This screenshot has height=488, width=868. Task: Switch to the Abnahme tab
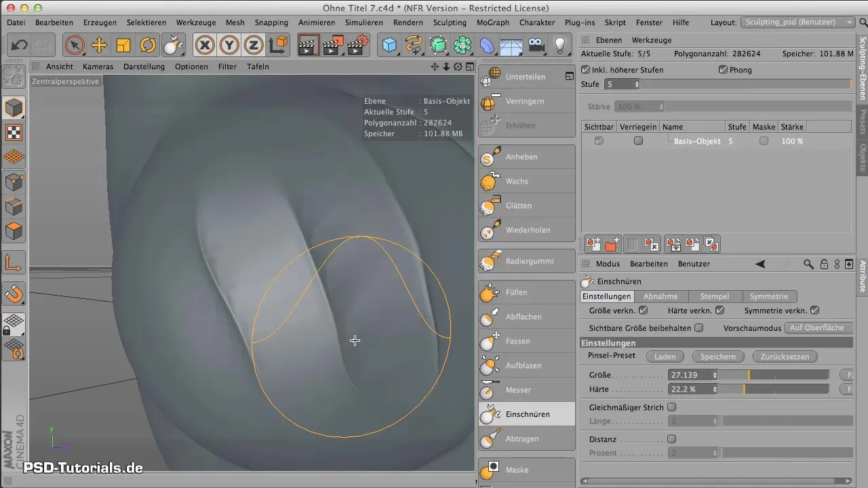tap(660, 296)
